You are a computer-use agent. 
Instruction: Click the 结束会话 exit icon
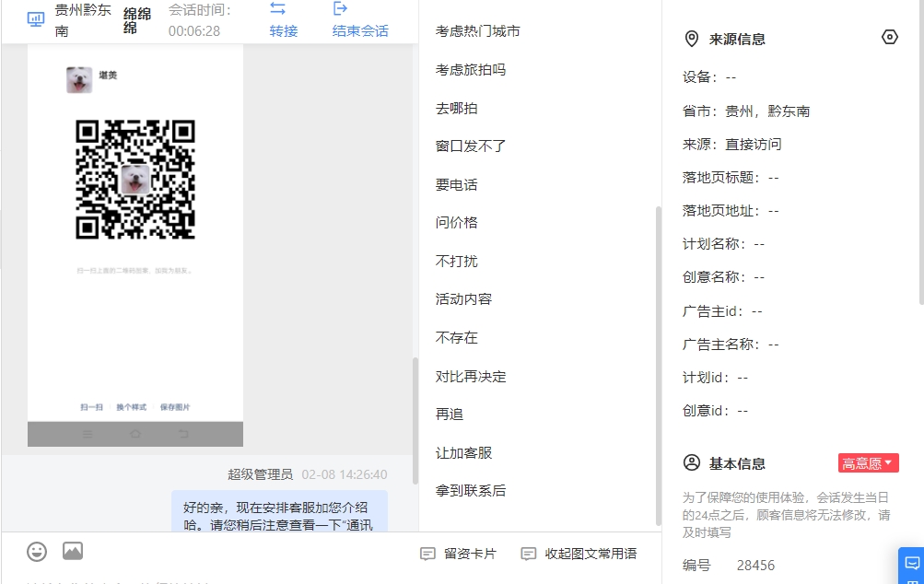click(340, 8)
